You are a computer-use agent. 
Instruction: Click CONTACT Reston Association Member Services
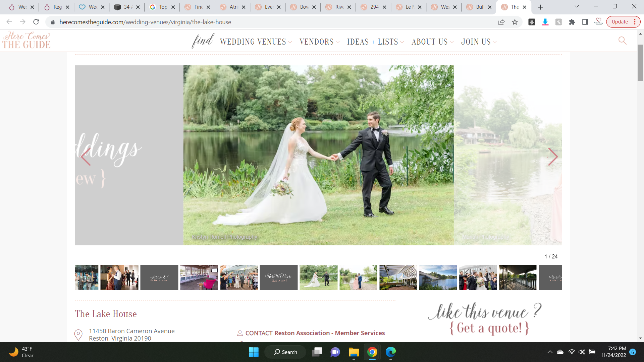pos(315,333)
